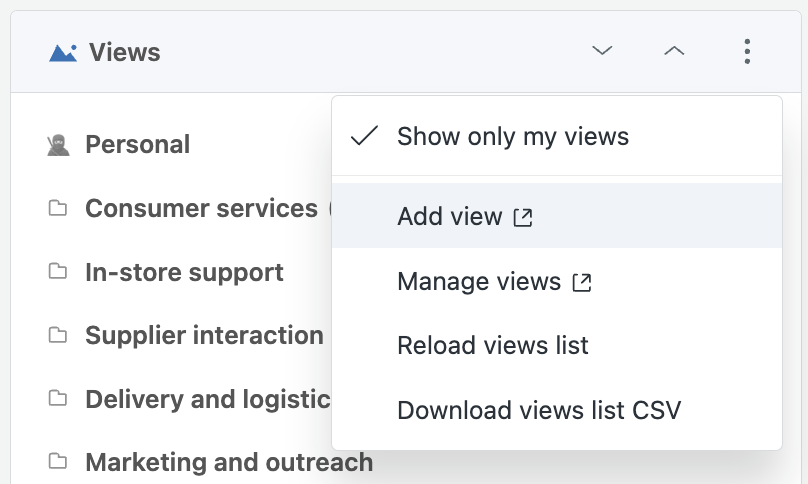808x484 pixels.
Task: Select Reload views list menu item
Action: 557,345
